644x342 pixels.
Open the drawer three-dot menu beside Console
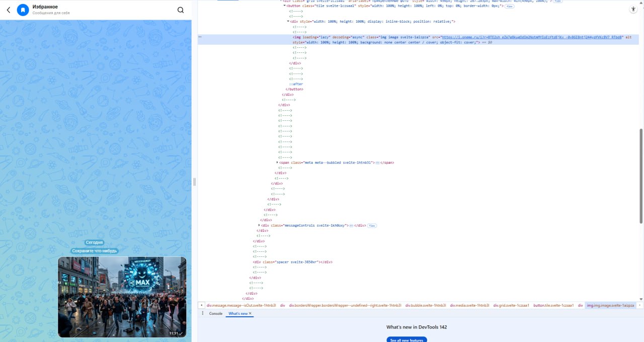[x=203, y=313]
